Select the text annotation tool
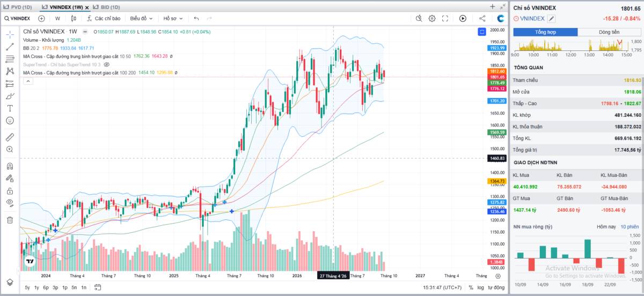 coord(10,108)
